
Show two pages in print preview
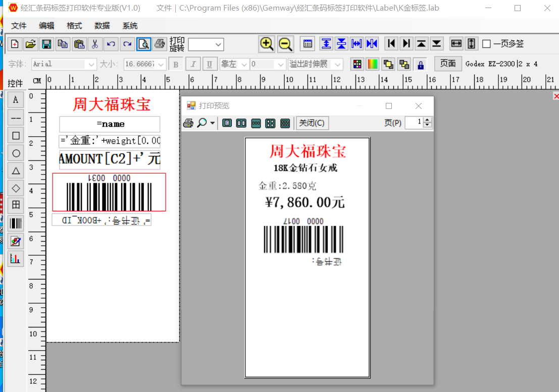pos(241,123)
